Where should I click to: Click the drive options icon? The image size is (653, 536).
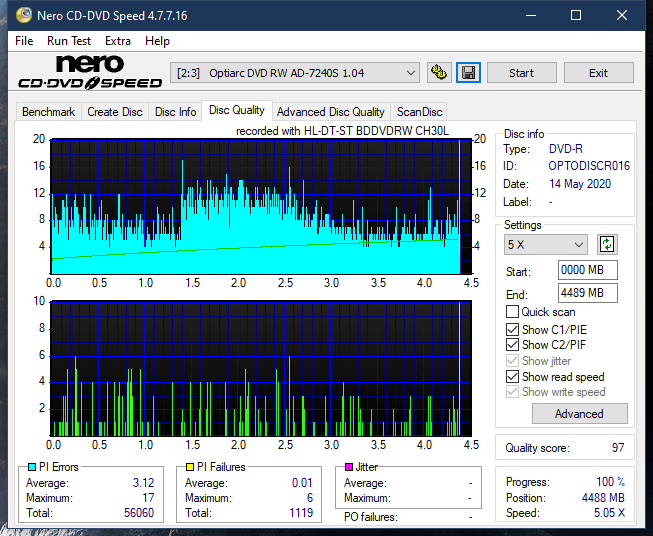[x=439, y=73]
